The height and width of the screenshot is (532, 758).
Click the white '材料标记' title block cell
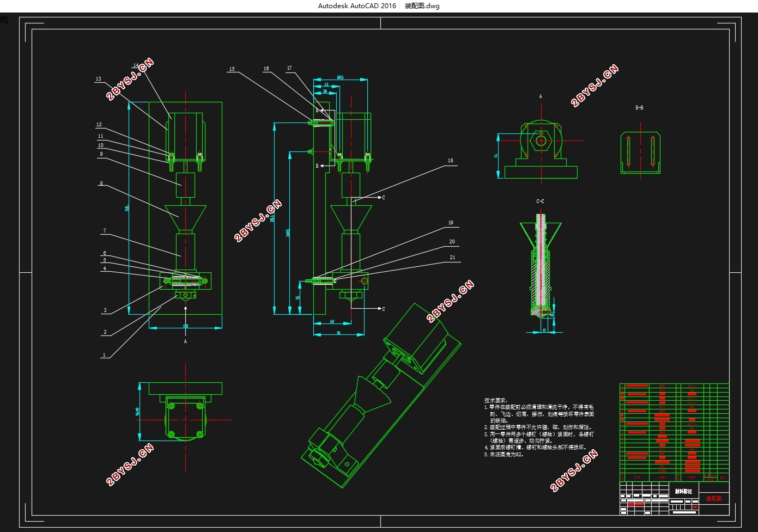tap(683, 491)
